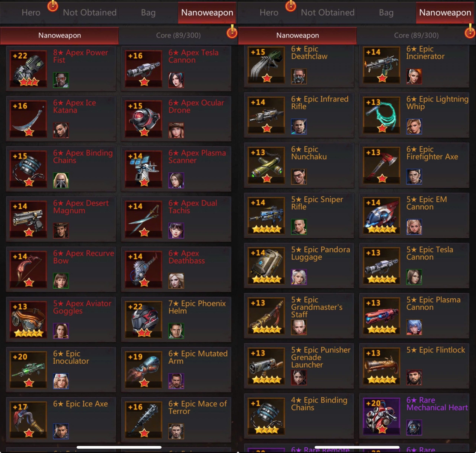Select the Epic Pandora Luggage icon
The image size is (476, 453).
pos(266,266)
